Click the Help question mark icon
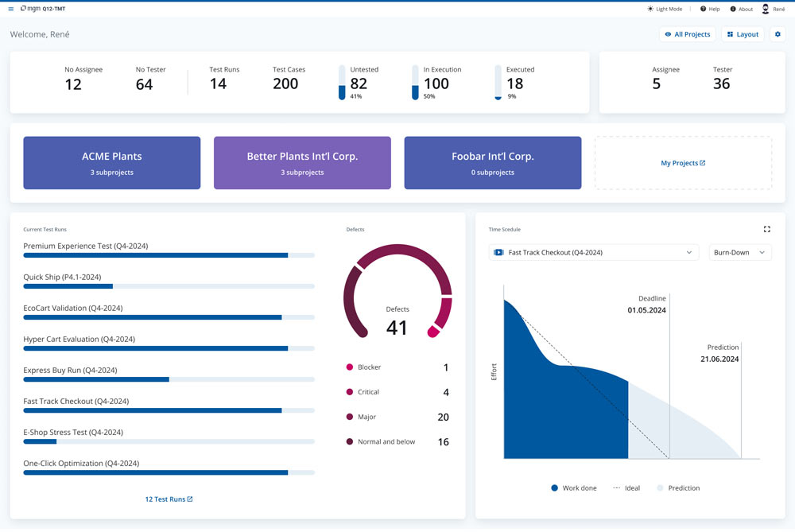The height and width of the screenshot is (532, 795). 703,9
